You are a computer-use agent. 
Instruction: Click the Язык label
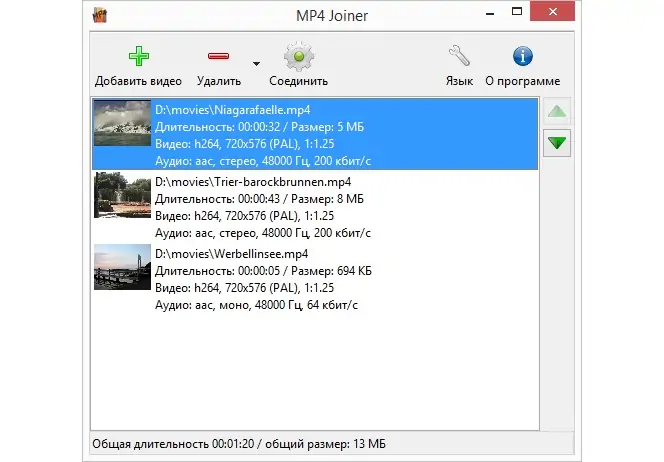coord(459,81)
